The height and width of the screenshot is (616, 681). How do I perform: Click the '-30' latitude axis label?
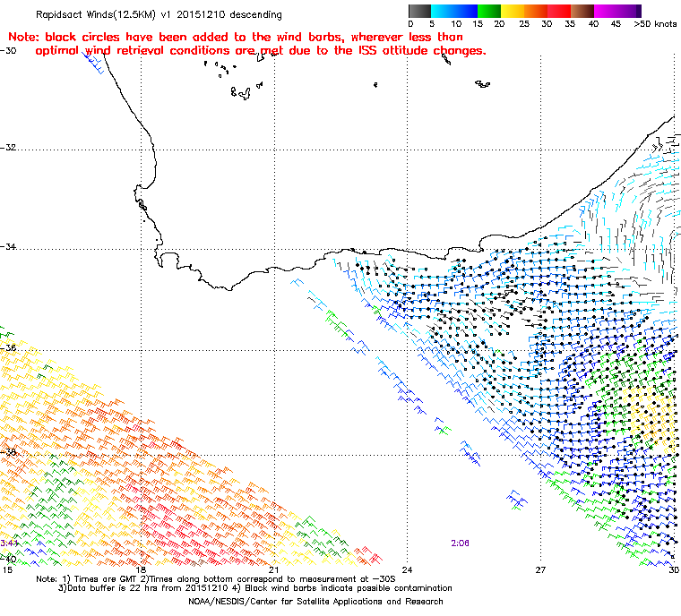9,50
